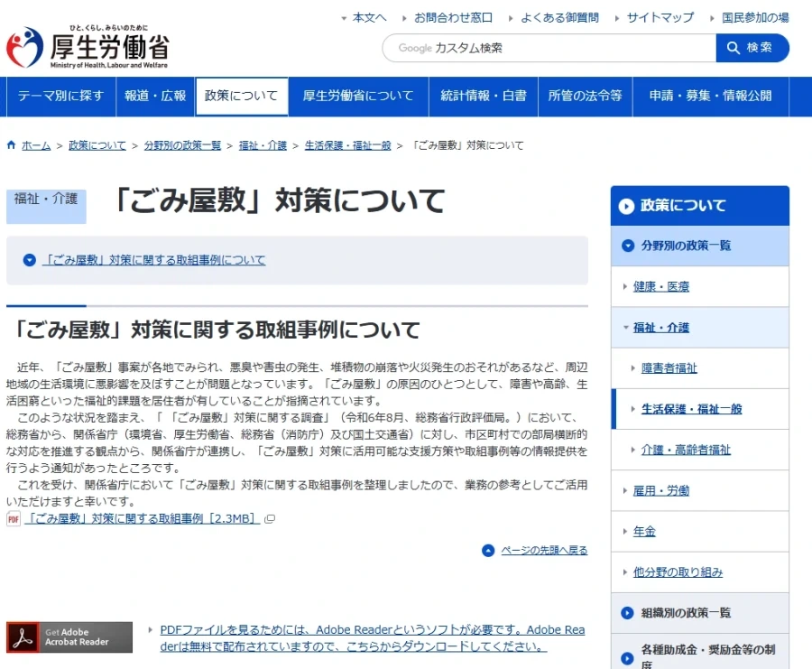Click the 福祉・介護 category label beside title
This screenshot has height=669, width=812.
point(46,206)
